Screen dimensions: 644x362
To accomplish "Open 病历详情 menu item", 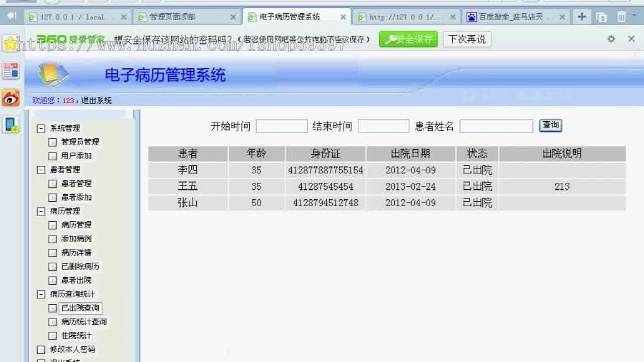I will click(77, 253).
